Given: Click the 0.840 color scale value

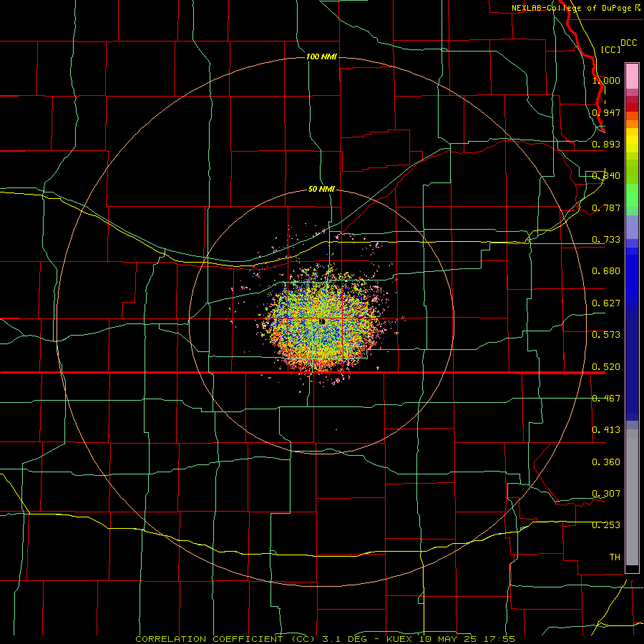Looking at the screenshot, I should point(606,176).
